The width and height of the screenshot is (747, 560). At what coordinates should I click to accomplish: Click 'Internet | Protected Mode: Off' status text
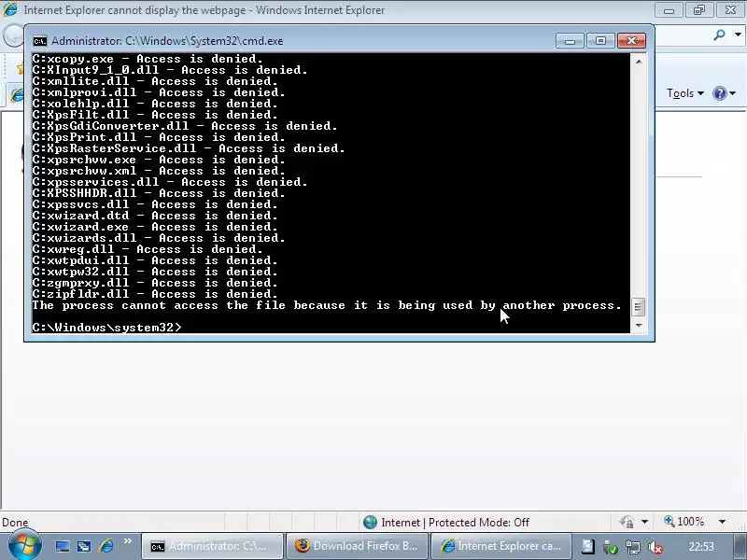point(455,523)
